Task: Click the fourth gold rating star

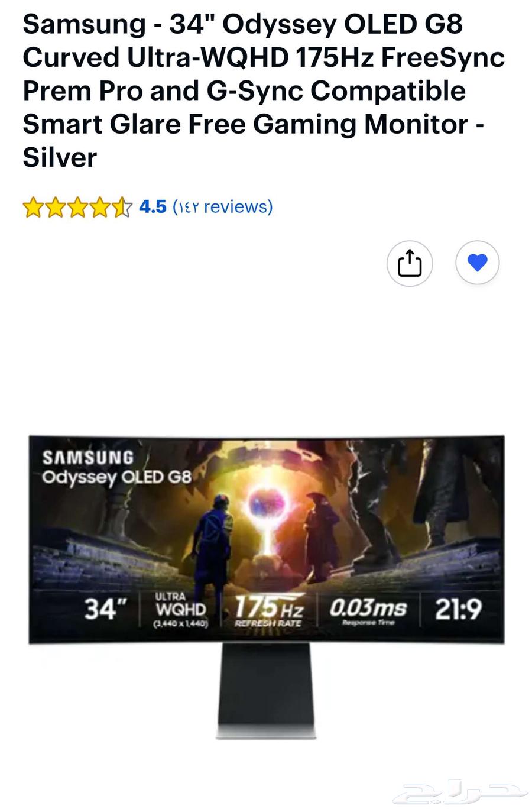Action: point(99,208)
